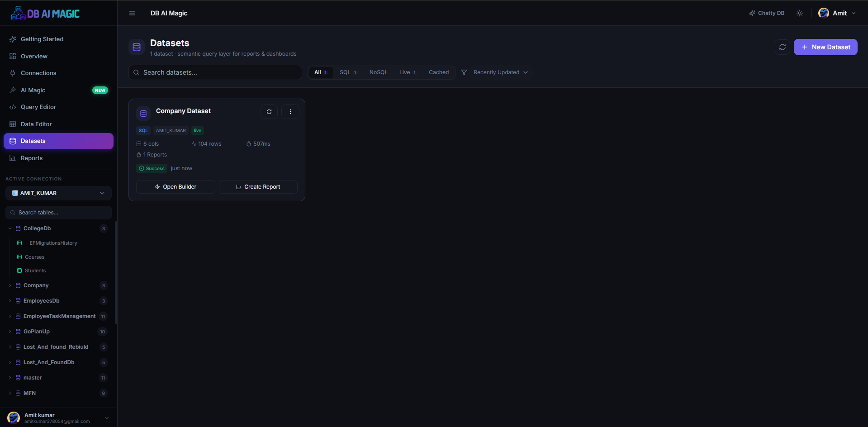Expand the MFN database node
Viewport: 868px width, 427px height.
[10, 393]
